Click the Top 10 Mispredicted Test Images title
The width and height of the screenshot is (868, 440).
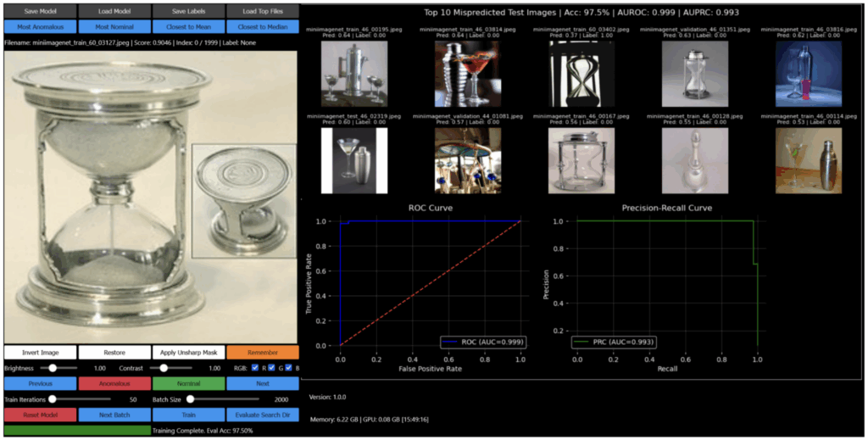(581, 12)
